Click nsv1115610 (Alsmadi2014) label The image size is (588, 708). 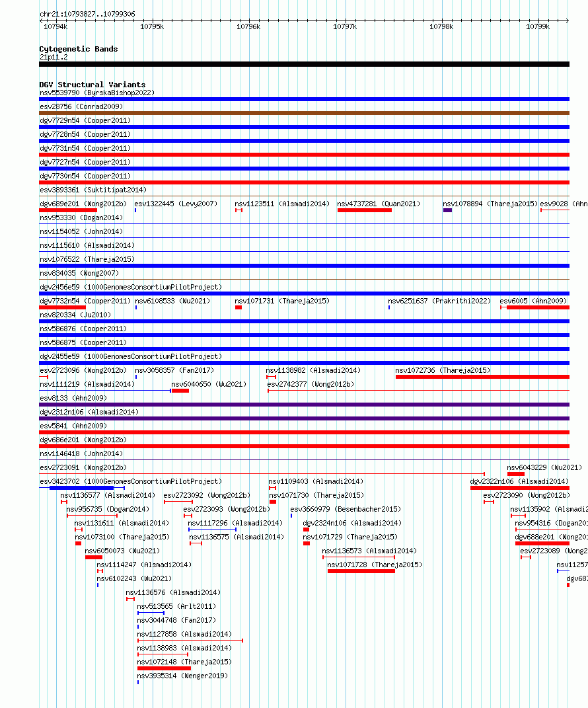click(x=87, y=246)
